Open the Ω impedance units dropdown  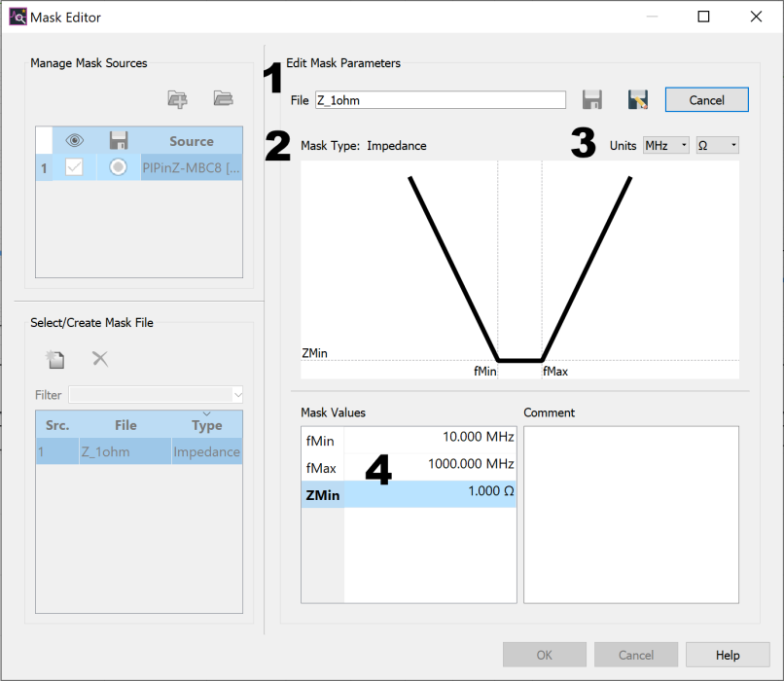click(x=717, y=145)
